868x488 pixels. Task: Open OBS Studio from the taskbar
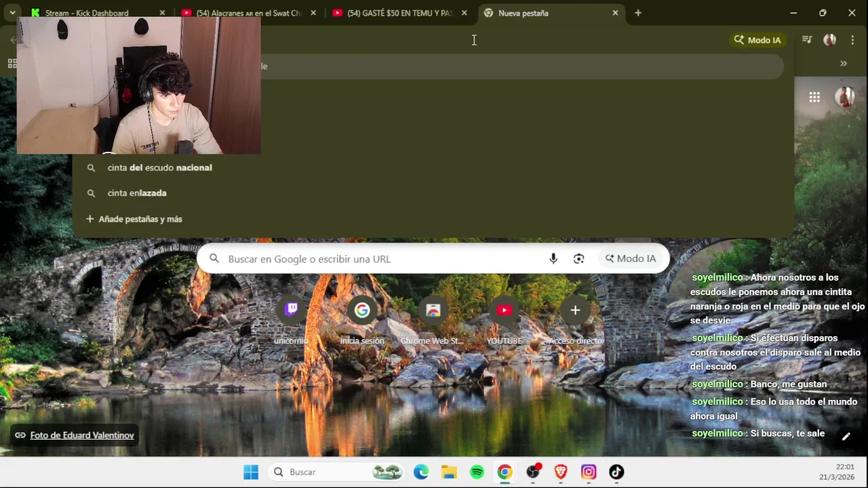533,472
